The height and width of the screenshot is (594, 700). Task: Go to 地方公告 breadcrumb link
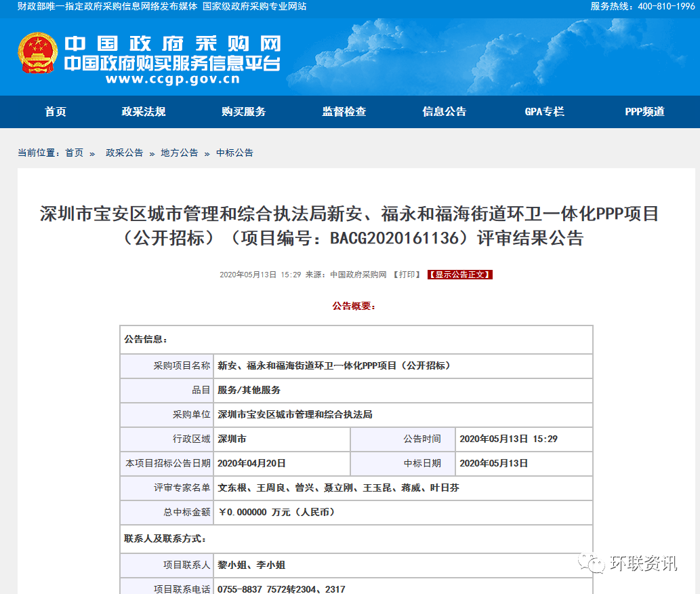tap(180, 153)
